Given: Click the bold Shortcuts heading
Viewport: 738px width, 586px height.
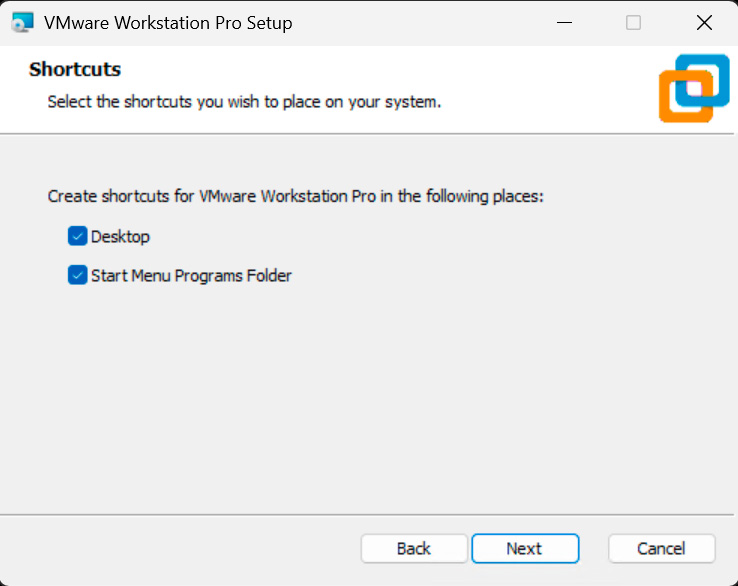Looking at the screenshot, I should pos(75,70).
